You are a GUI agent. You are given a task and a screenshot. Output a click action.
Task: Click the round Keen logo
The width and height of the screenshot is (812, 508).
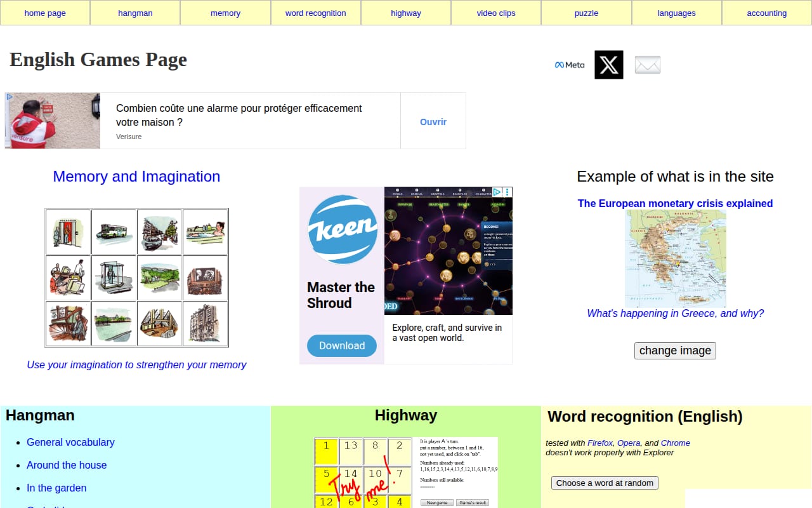(342, 230)
